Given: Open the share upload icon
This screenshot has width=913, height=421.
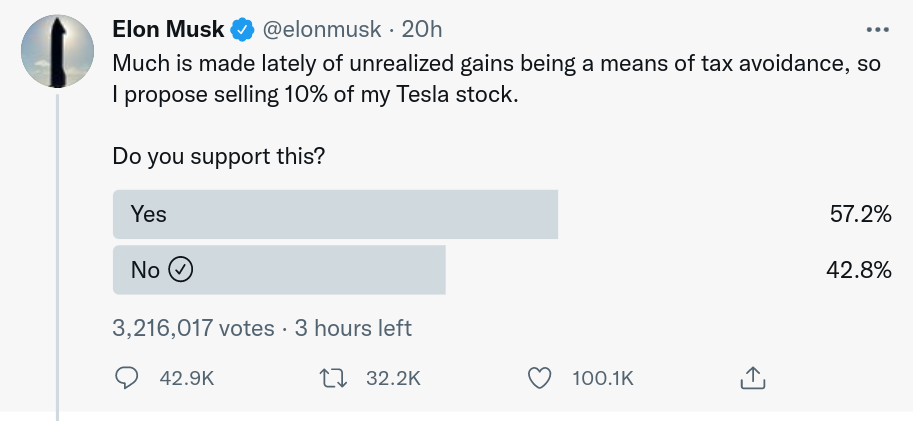Looking at the screenshot, I should tap(752, 378).
